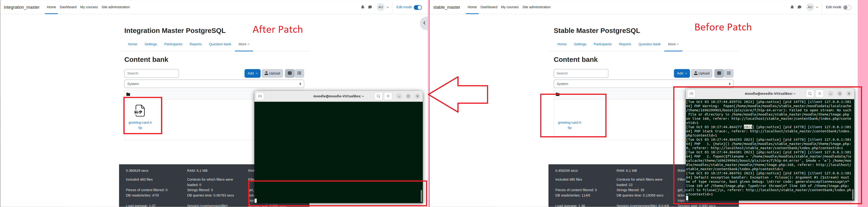Open messaging drawer icon in integration_master window
This screenshot has width=868, height=207.
pos(370,7)
